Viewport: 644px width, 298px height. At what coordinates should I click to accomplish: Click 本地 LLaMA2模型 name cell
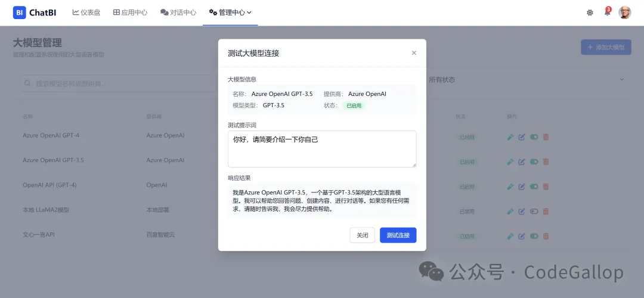pyautogui.click(x=46, y=210)
